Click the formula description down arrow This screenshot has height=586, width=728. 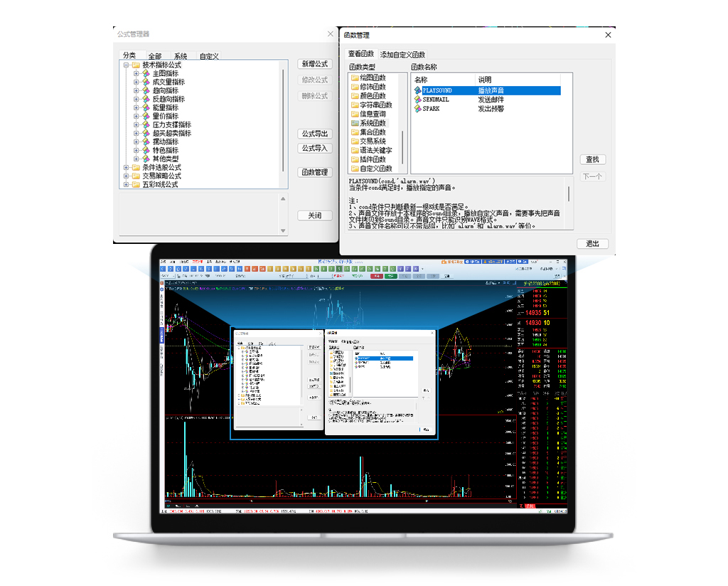pos(283,231)
